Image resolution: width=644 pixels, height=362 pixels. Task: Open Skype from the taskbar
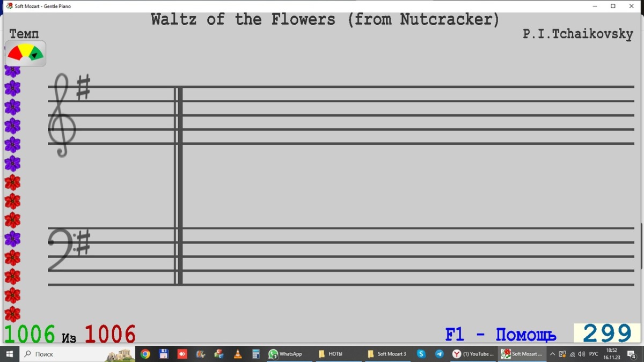[x=421, y=354]
